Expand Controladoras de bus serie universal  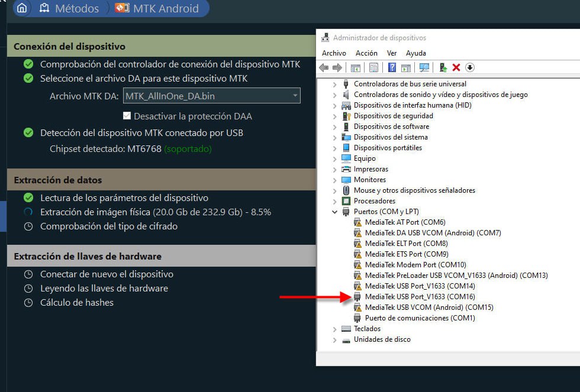[x=335, y=84]
